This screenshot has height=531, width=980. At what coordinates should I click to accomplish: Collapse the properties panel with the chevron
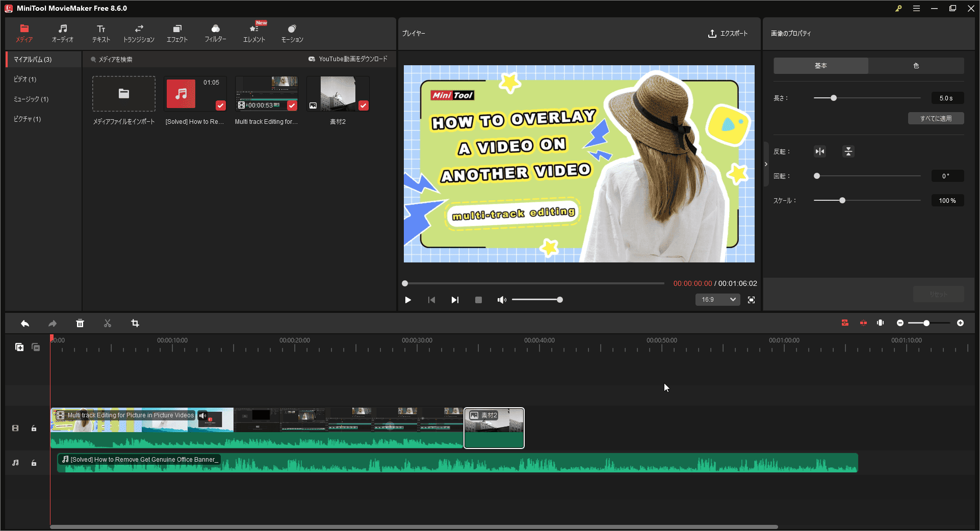pyautogui.click(x=765, y=164)
